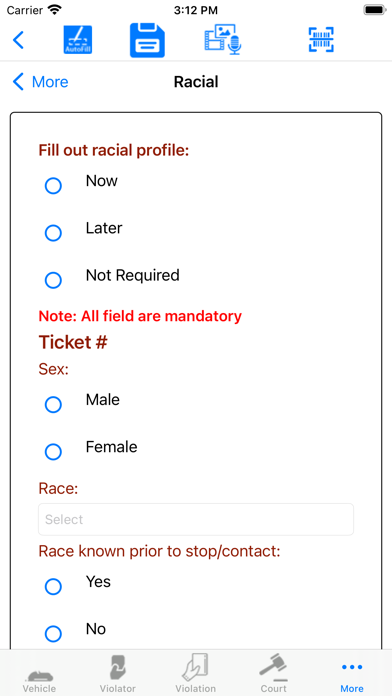392x696 pixels.
Task: Select No for race known prior
Action: (53, 634)
